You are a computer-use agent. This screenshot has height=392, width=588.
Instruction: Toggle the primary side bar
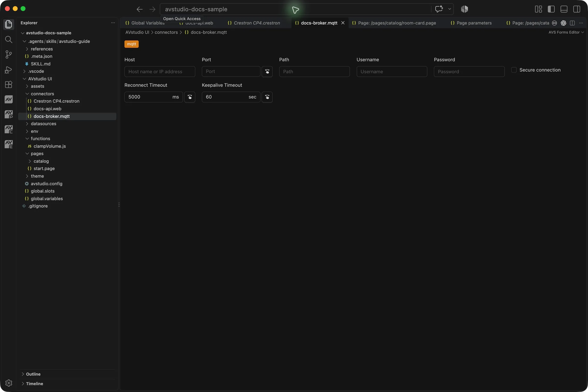pos(551,9)
